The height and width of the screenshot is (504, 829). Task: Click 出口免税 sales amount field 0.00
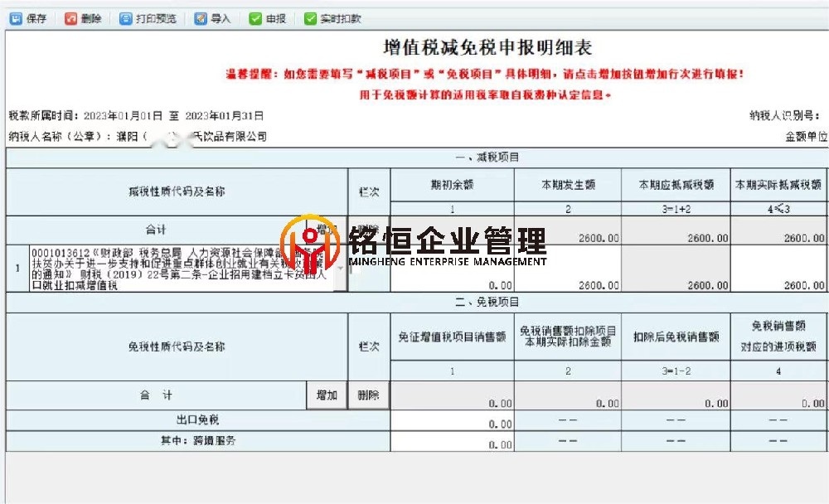click(452, 420)
